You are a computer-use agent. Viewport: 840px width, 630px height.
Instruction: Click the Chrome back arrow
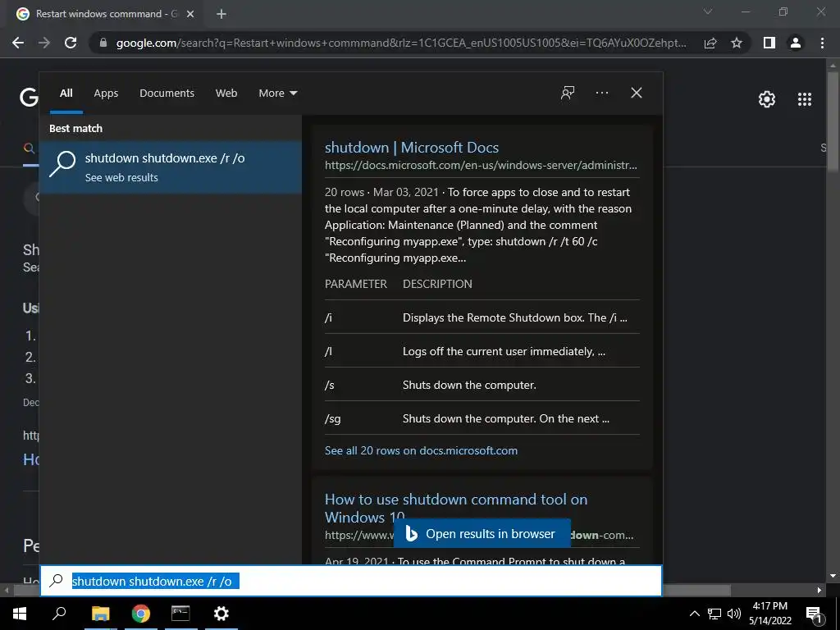click(x=18, y=43)
